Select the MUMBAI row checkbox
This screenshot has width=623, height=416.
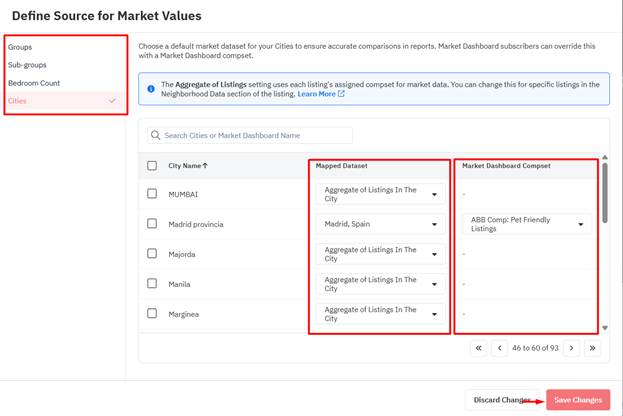(152, 194)
